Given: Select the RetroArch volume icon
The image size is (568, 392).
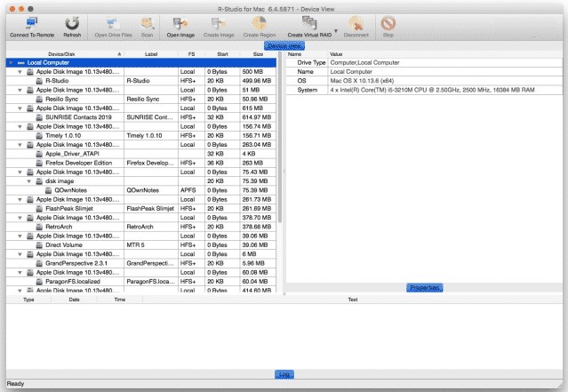Looking at the screenshot, I should click(x=39, y=227).
